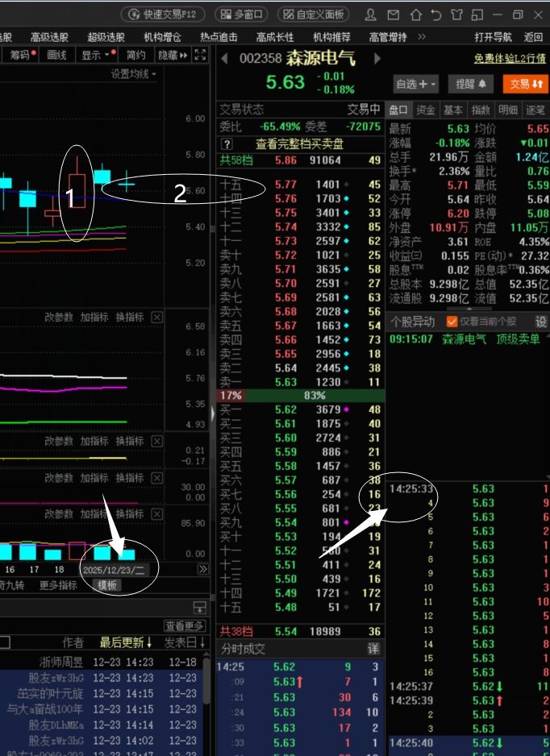Viewport: 550px width, 756px height.
Task: Switch to 简约 simple mode
Action: coord(136,55)
